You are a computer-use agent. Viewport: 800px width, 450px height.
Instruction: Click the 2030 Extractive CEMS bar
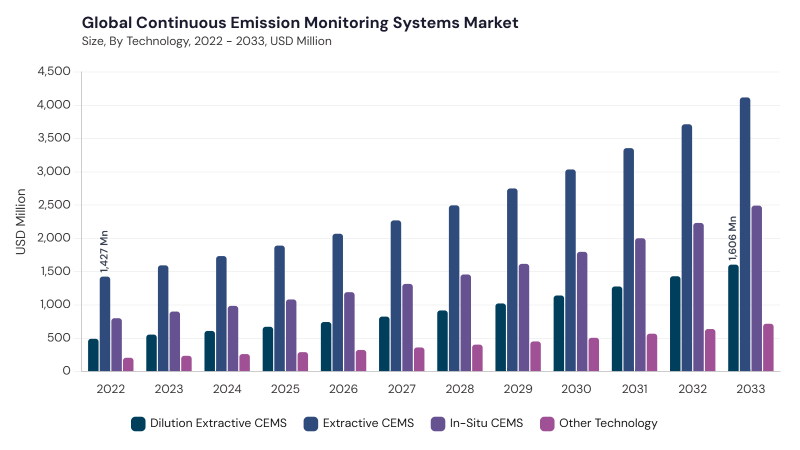point(570,270)
